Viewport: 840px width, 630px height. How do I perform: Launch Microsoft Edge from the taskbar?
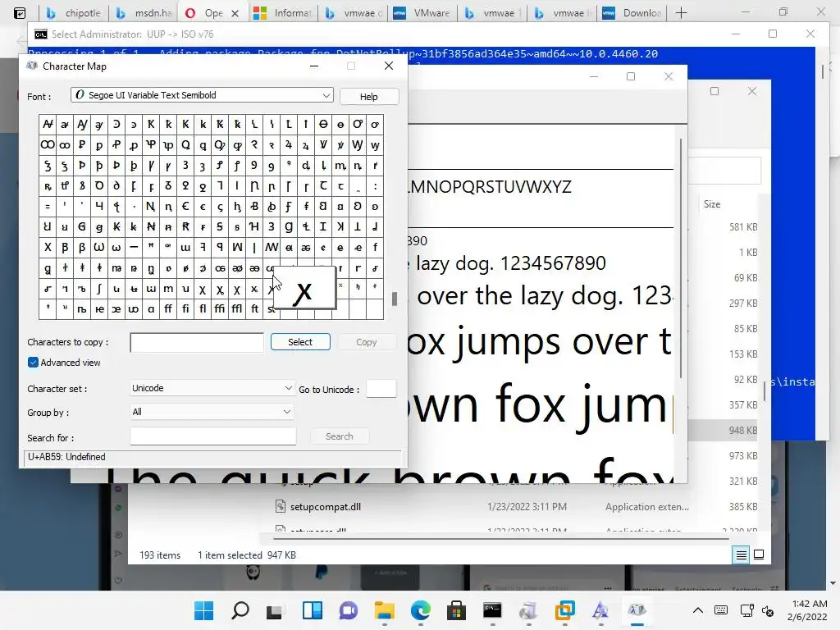click(421, 610)
